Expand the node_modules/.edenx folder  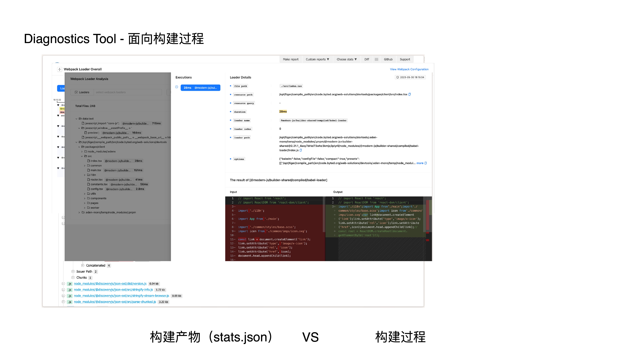(x=82, y=152)
